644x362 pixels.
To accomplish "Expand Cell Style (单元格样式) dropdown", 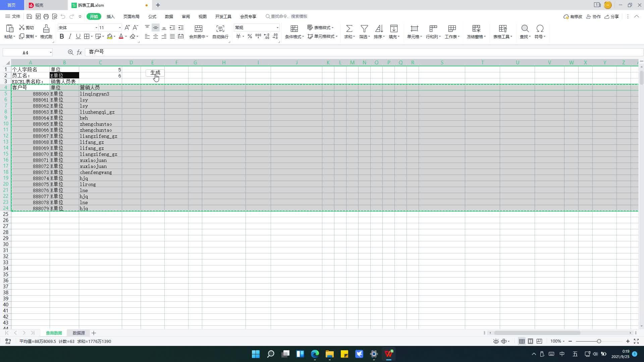I will click(336, 37).
